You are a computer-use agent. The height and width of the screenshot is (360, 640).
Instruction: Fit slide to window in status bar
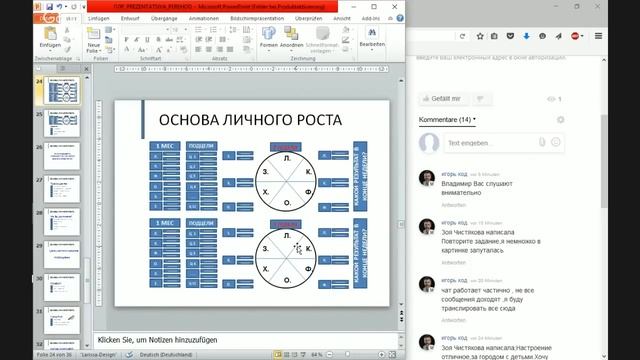[x=392, y=355]
